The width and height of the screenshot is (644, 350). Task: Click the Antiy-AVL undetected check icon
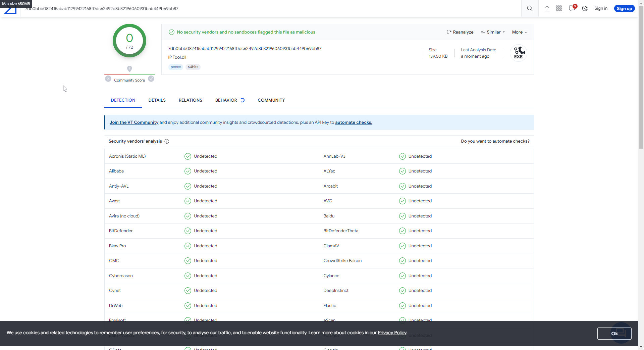click(188, 186)
